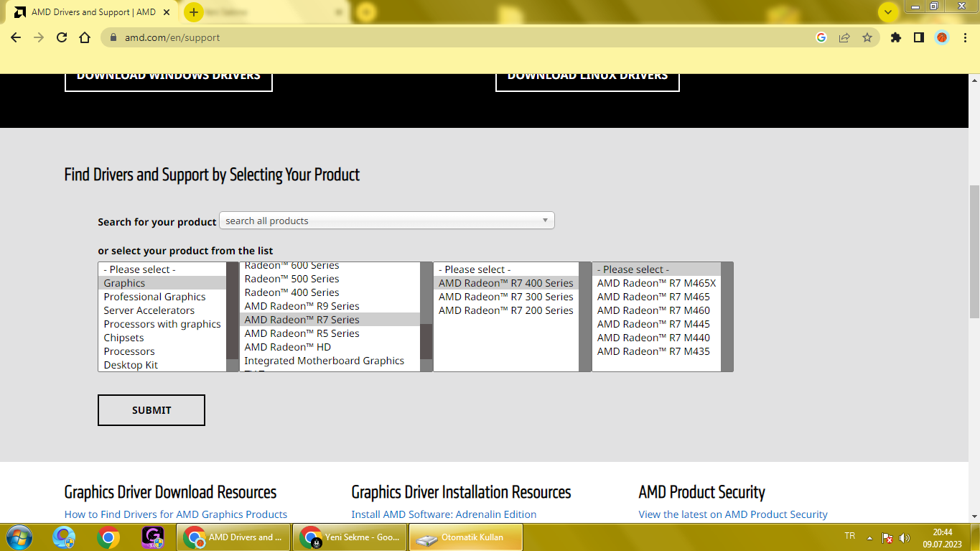Switch to the AMD Drivers and Support tab
Screen dimensions: 980x551
coord(90,12)
